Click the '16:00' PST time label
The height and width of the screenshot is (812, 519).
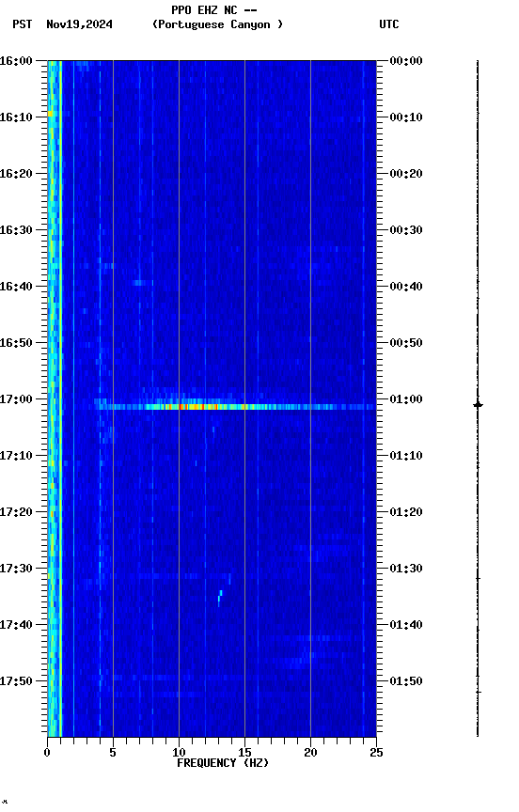16,61
